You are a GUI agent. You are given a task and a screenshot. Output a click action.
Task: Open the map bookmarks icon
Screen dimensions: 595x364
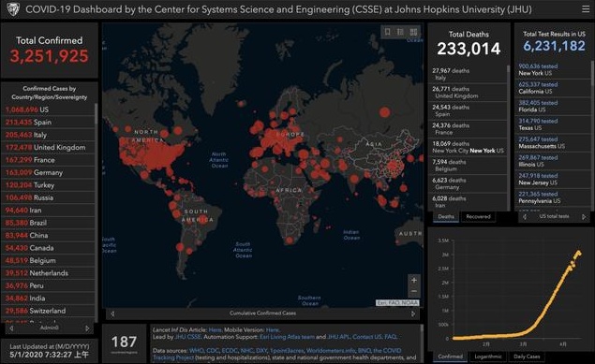387,32
